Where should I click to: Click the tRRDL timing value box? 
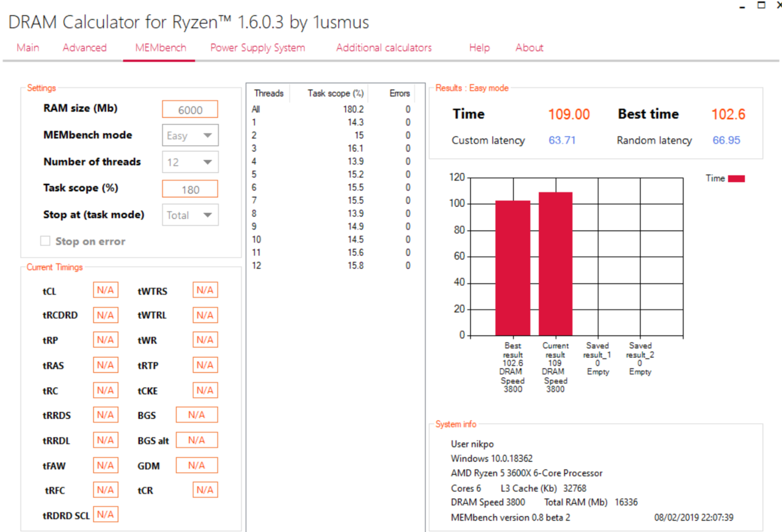click(106, 440)
